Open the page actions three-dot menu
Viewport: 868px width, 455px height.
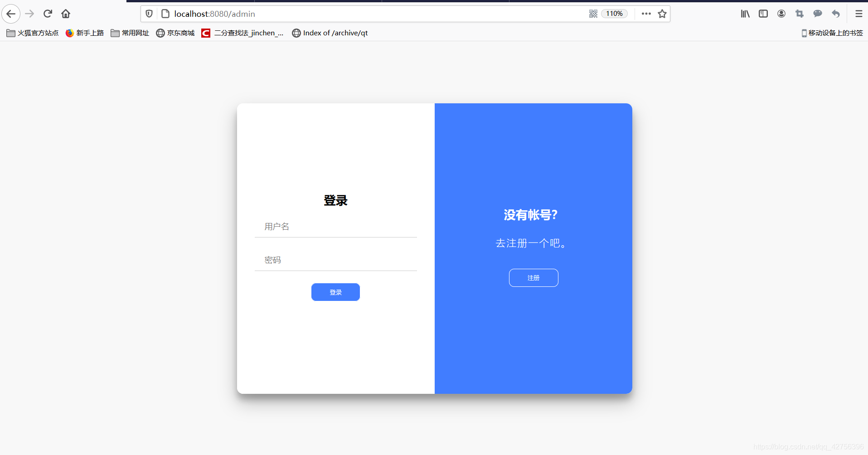coord(646,14)
